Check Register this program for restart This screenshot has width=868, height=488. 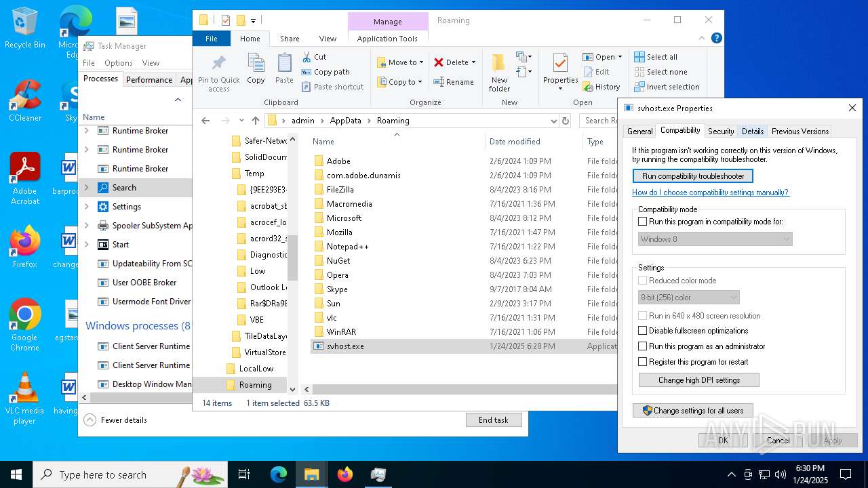[643, 362]
